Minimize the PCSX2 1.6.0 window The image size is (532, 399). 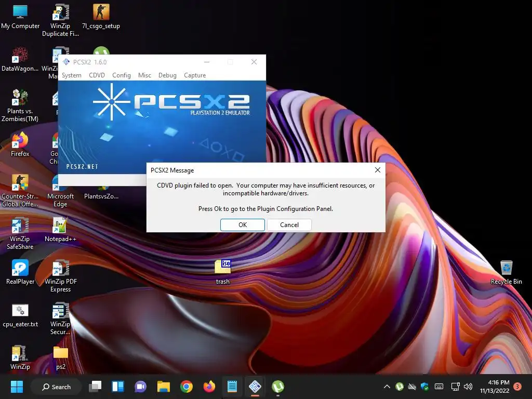pos(207,62)
